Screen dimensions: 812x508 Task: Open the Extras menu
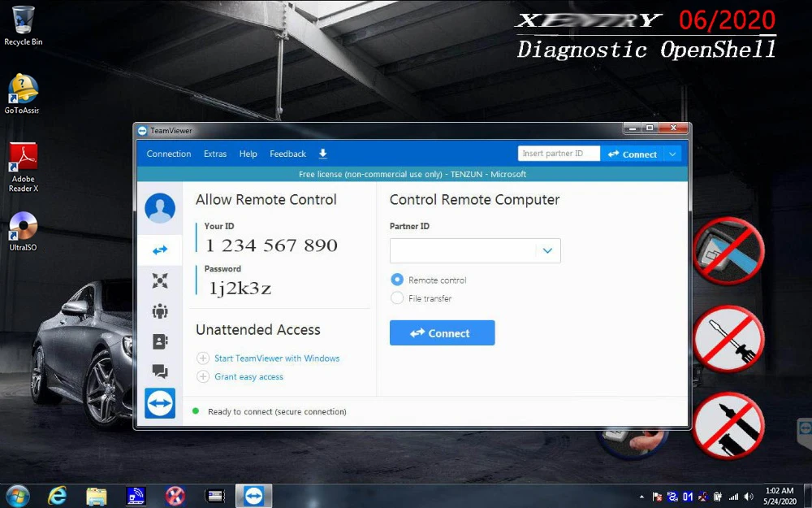click(x=215, y=154)
